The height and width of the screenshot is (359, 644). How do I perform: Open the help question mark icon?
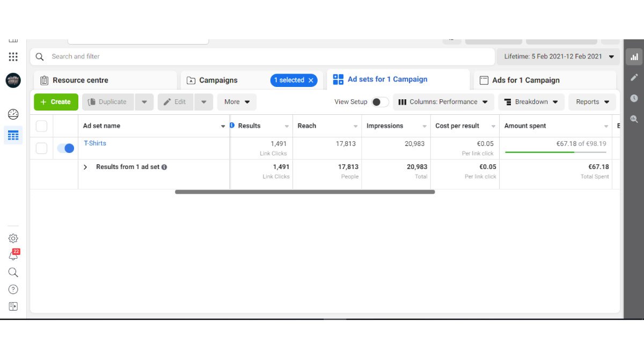(x=13, y=290)
